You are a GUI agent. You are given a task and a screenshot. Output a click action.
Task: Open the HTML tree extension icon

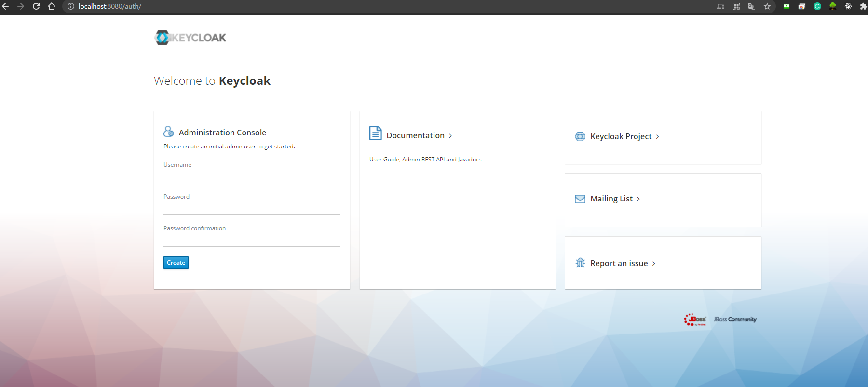click(833, 6)
